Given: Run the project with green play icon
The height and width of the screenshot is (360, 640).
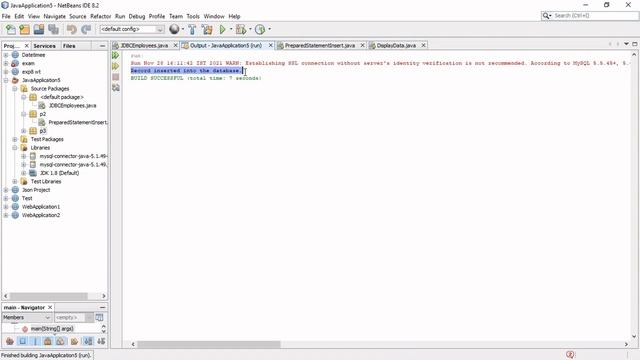Looking at the screenshot, I should pos(222,29).
